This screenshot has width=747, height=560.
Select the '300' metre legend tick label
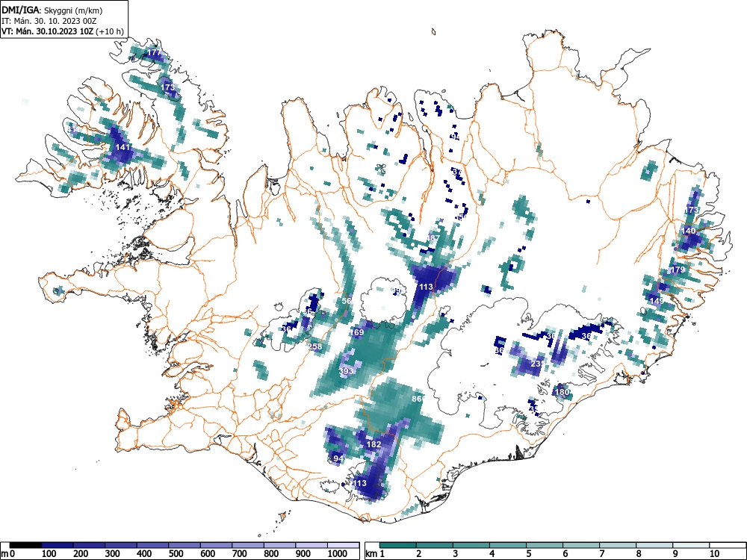pos(113,554)
